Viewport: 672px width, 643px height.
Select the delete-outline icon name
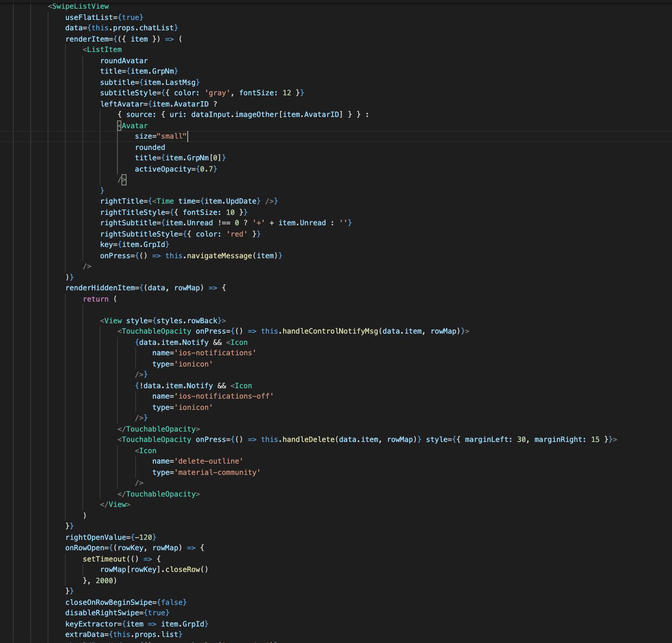[209, 461]
